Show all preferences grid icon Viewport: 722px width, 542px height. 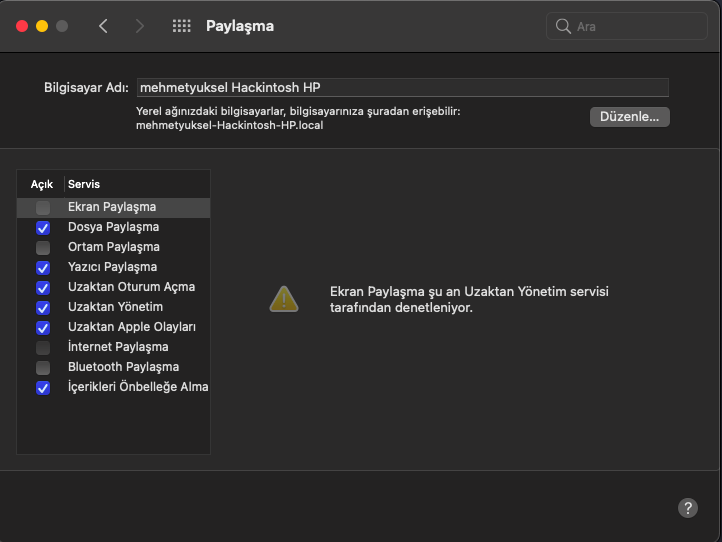tap(181, 26)
